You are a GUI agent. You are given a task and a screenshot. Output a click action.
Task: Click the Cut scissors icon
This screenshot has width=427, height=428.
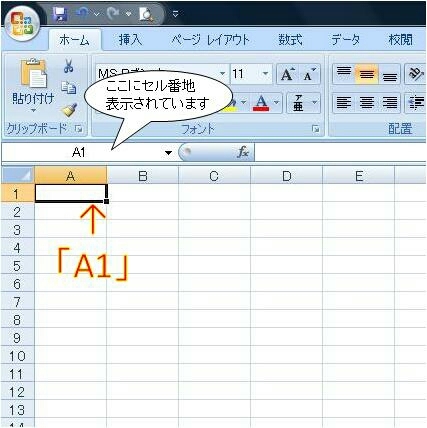(x=69, y=66)
